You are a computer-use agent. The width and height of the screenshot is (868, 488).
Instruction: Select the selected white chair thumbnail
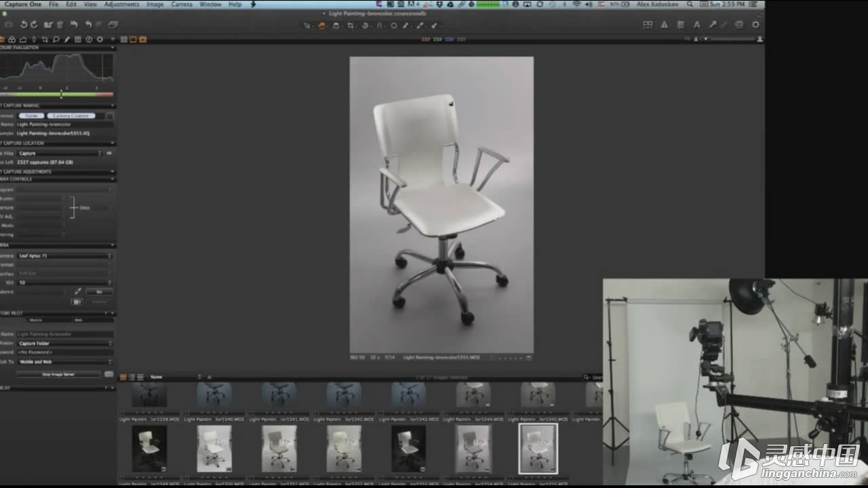point(538,449)
